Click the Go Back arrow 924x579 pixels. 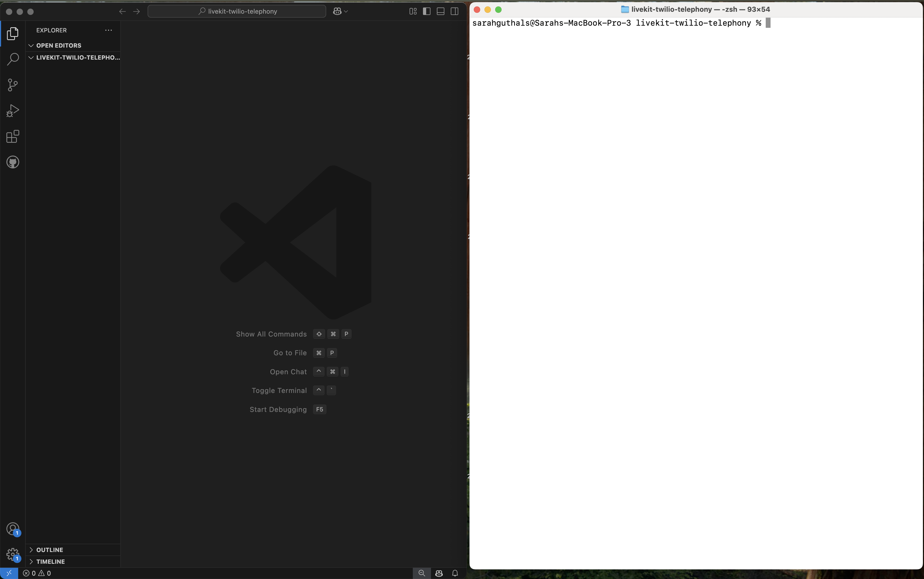click(122, 11)
